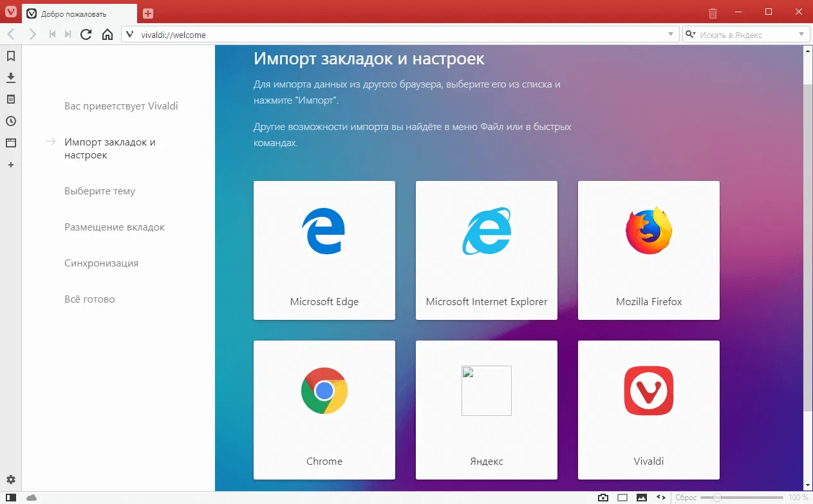
Task: Go back to previous page
Action: click(12, 35)
